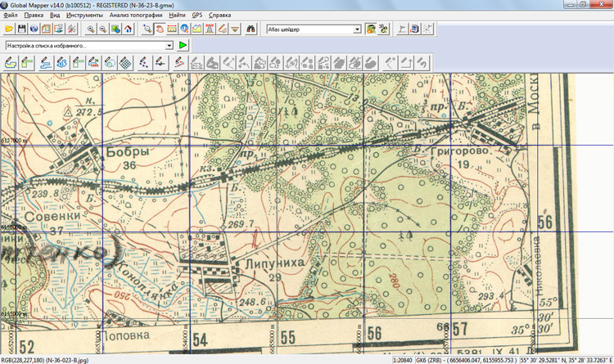Open online data download globe icon
This screenshot has height=364, width=614.
coord(34,29)
